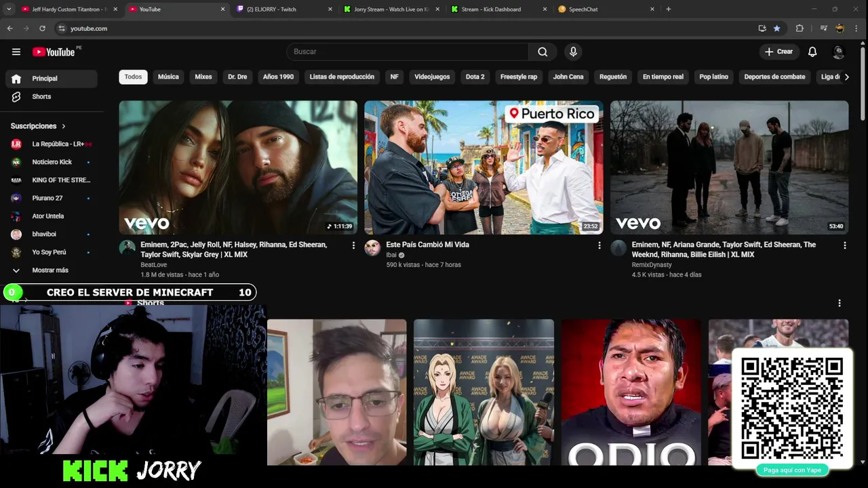The width and height of the screenshot is (868, 488).
Task: Open the YouTube hamburger guide menu
Action: click(16, 52)
